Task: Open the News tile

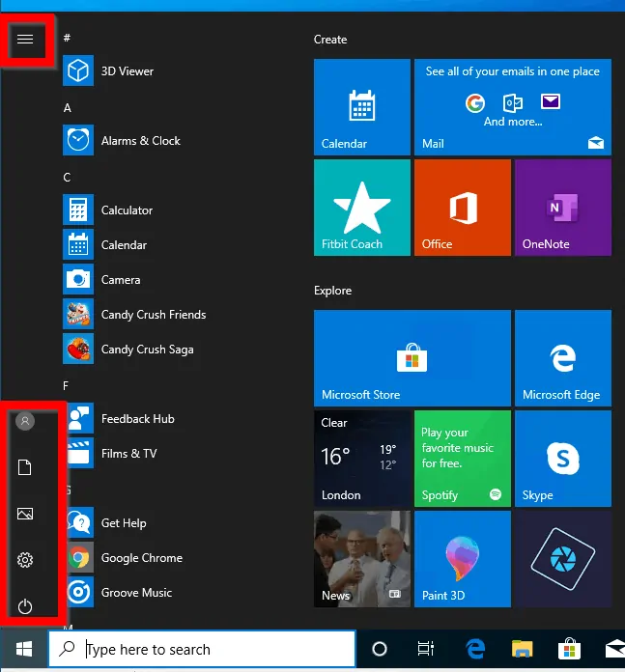Action: click(x=362, y=559)
